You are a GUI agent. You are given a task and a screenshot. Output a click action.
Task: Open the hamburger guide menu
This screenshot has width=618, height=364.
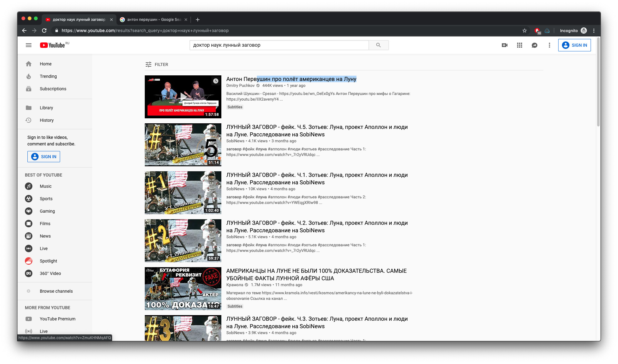pos(29,45)
